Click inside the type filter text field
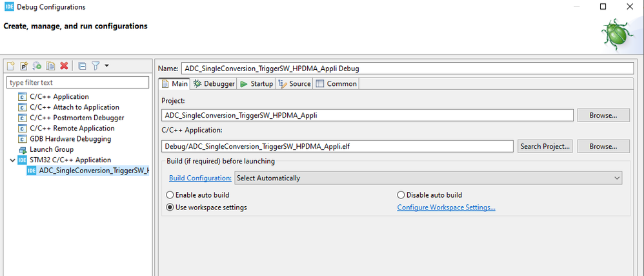Viewport: 644px width, 276px height. 77,83
